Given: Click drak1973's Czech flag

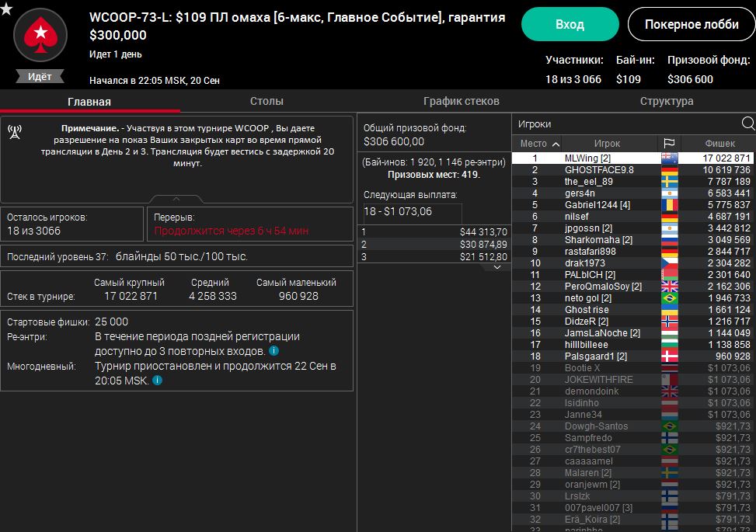Looking at the screenshot, I should (x=669, y=263).
